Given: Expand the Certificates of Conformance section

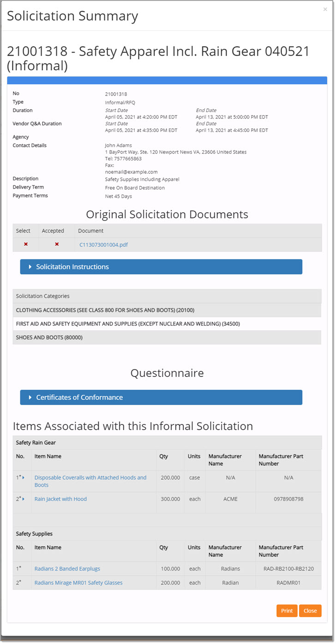Looking at the screenshot, I should tap(161, 397).
